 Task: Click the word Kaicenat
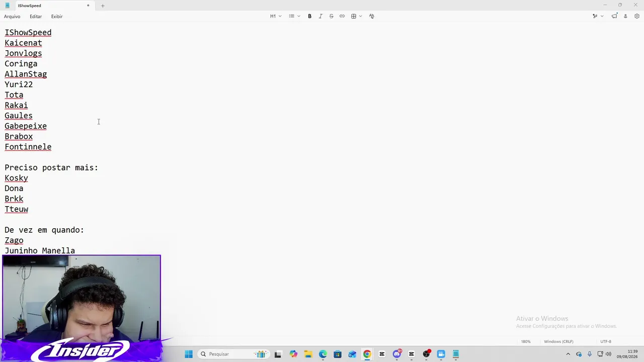[x=23, y=43]
